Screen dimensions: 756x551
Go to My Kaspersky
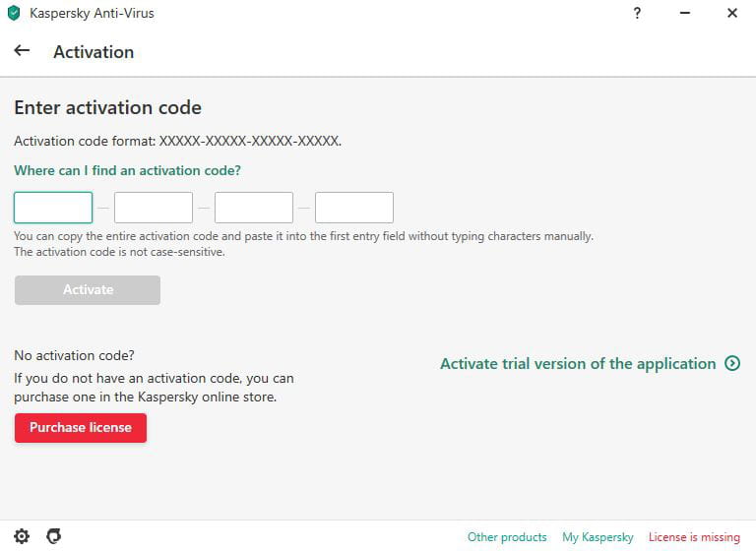598,537
